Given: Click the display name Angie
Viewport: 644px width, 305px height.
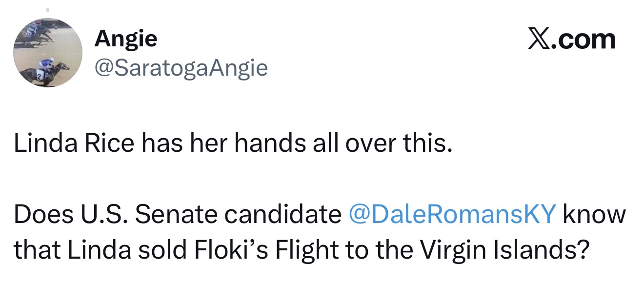Looking at the screenshot, I should (126, 39).
